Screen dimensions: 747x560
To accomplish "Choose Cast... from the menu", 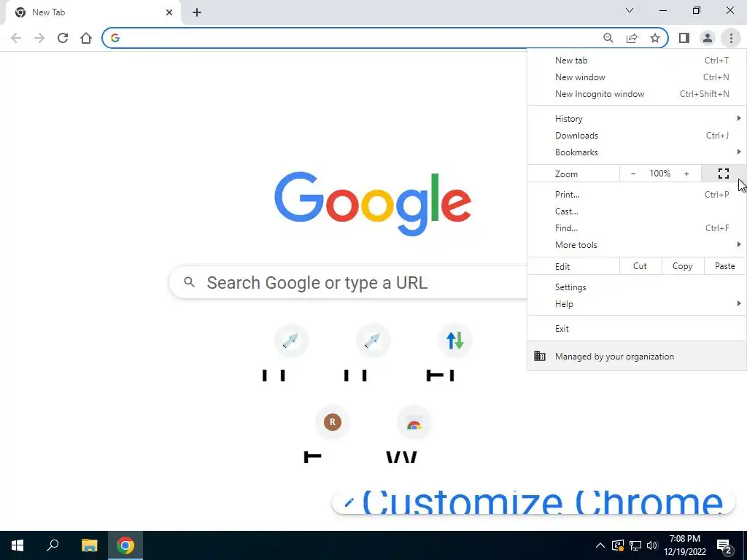I will click(636, 211).
